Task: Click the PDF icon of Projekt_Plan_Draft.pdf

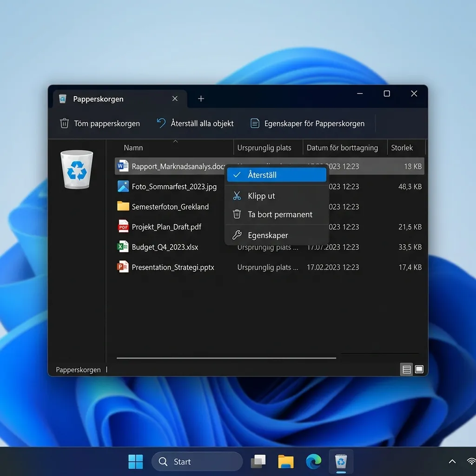Action: 123,226
